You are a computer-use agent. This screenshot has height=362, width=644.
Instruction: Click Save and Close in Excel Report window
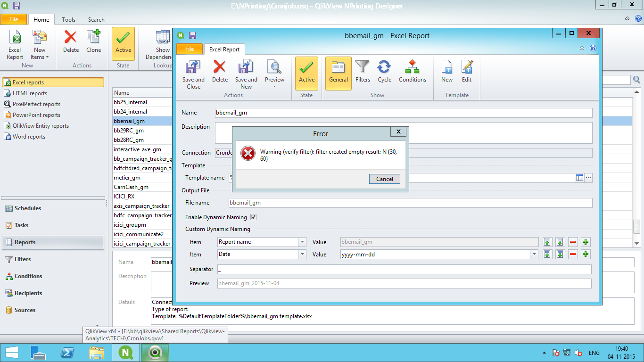click(193, 74)
